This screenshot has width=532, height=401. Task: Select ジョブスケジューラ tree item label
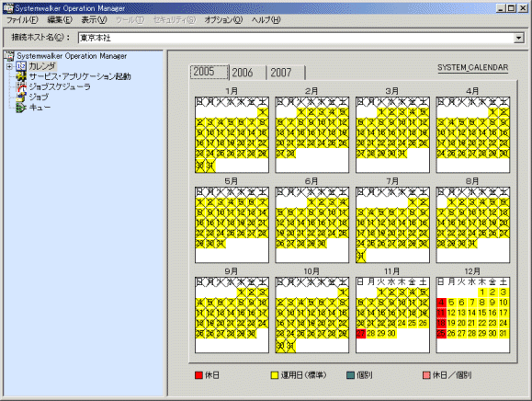click(60, 87)
